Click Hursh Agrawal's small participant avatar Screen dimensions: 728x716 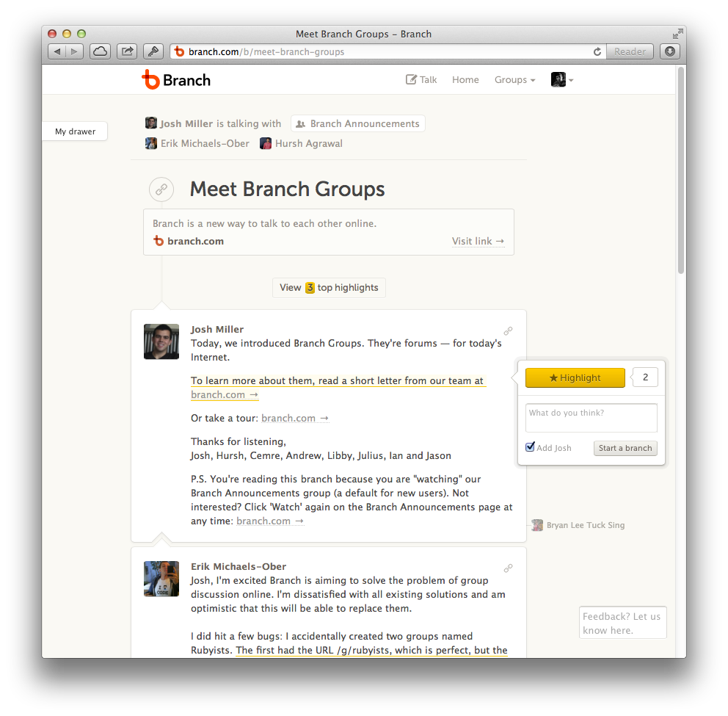tap(266, 143)
